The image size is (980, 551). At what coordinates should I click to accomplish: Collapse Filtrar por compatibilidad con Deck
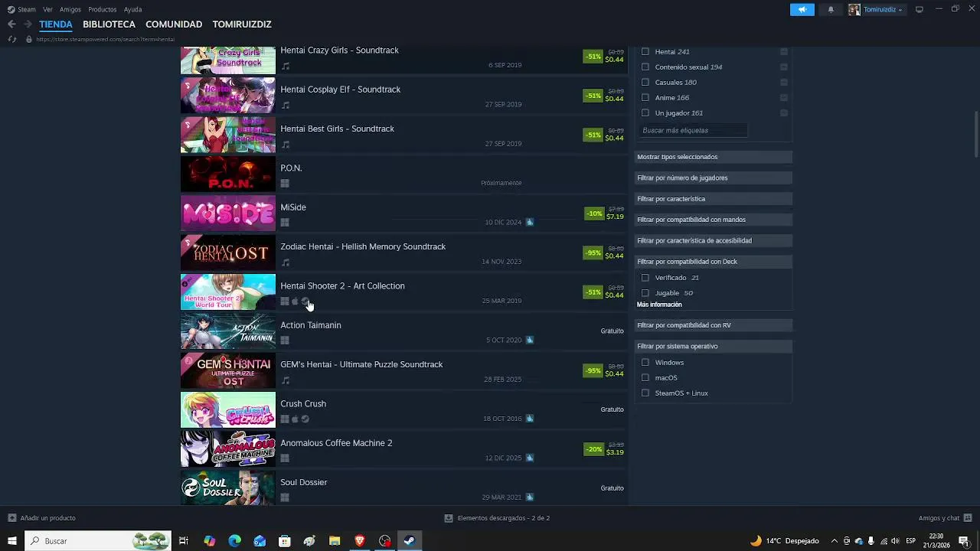click(x=714, y=262)
